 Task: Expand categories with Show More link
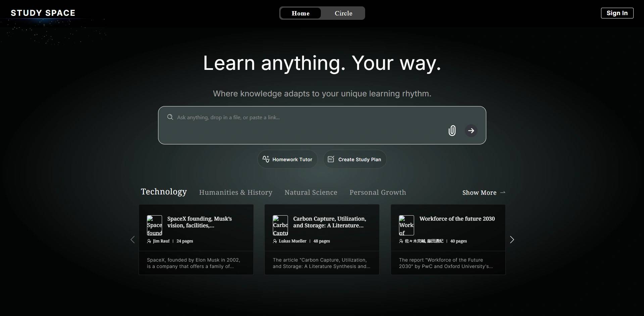click(x=484, y=193)
